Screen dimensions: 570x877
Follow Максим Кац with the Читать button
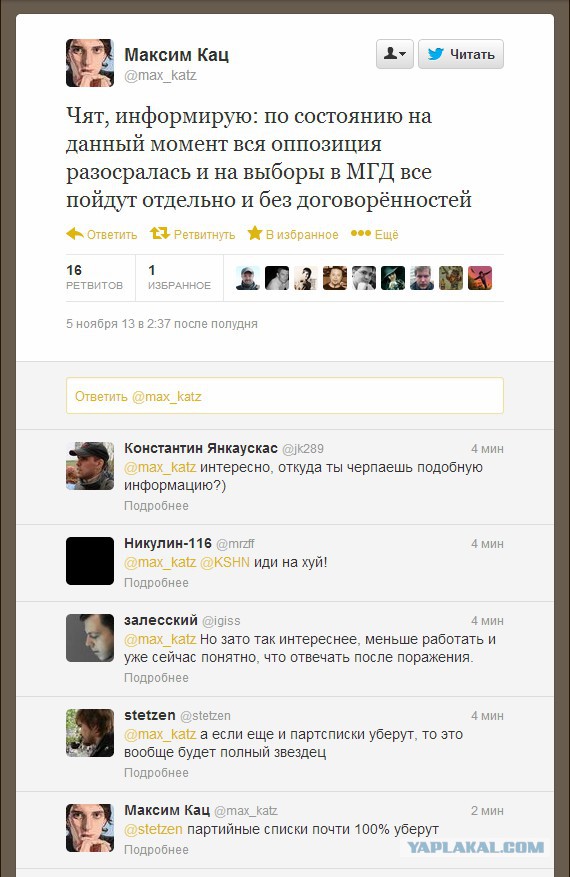[461, 54]
